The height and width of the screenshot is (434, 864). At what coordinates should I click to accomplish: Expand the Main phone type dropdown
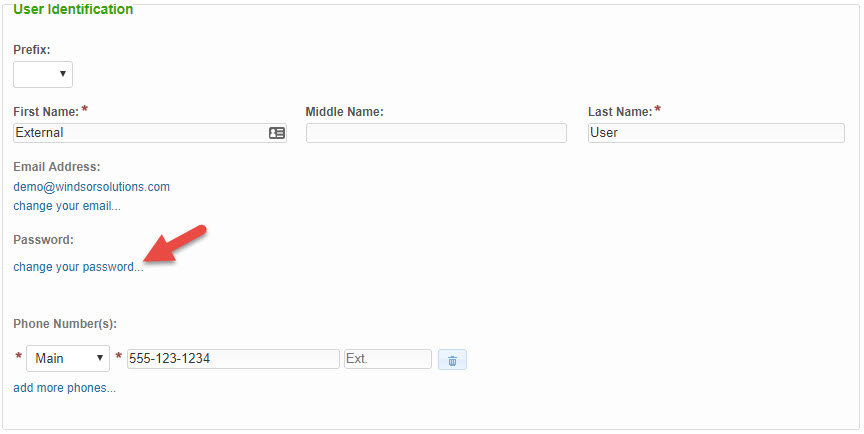pyautogui.click(x=68, y=359)
